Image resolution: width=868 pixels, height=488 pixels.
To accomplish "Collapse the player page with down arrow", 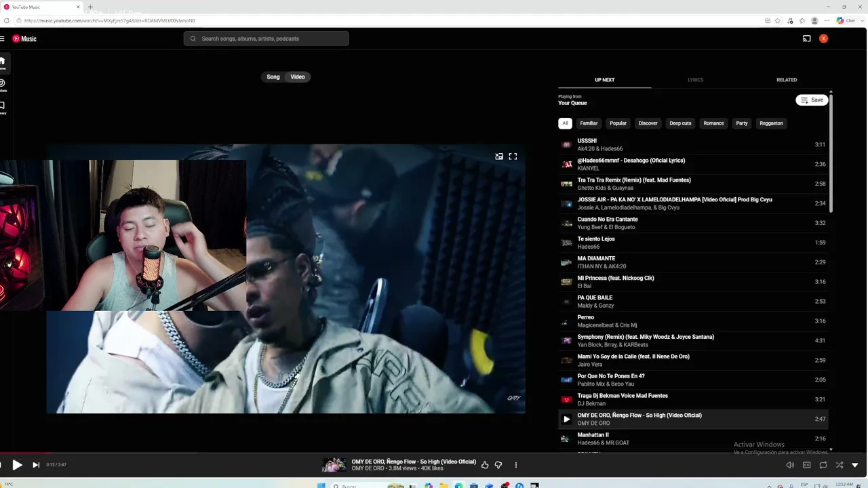I will click(854, 465).
